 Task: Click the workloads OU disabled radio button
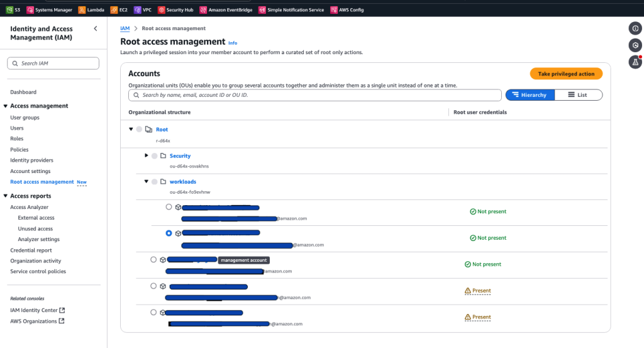click(x=155, y=182)
